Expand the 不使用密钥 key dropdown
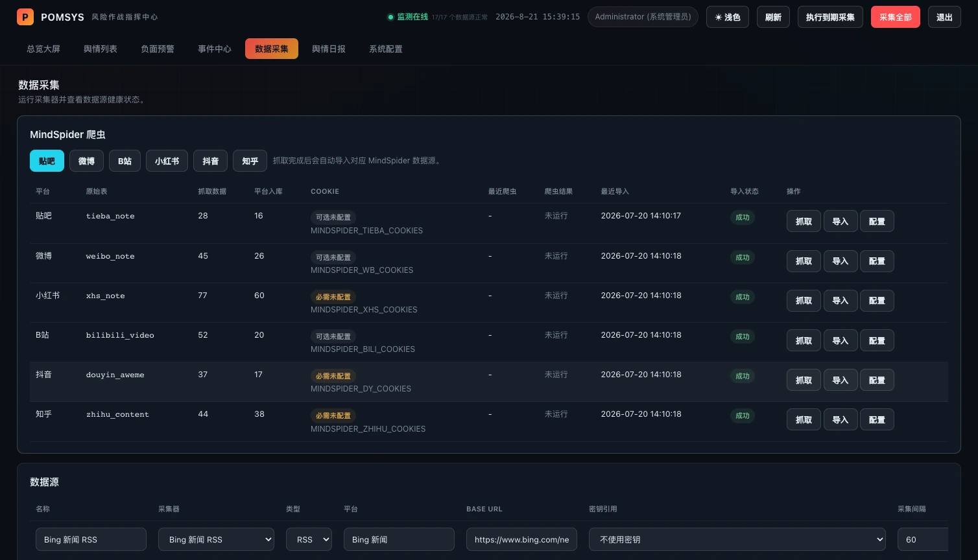978x560 pixels. click(737, 539)
